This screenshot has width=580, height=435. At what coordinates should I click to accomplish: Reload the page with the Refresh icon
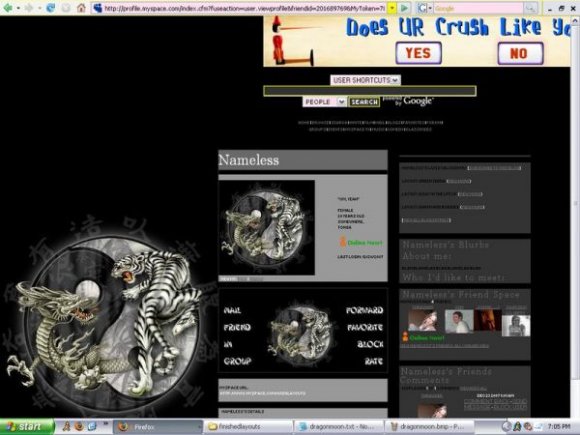tap(50, 8)
